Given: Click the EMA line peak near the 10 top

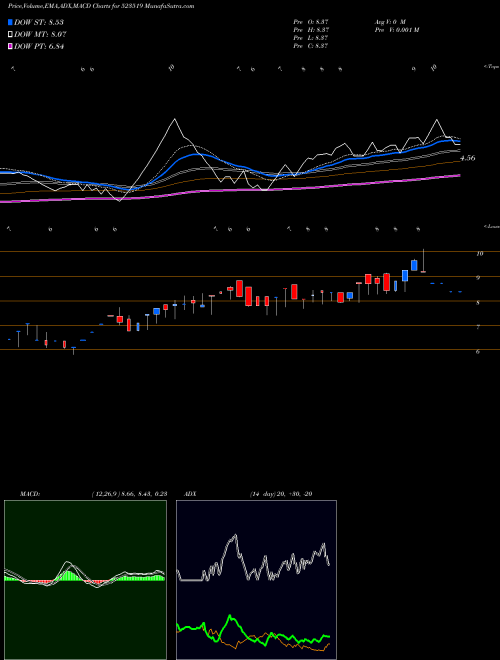Looking at the screenshot, I should (175, 120).
